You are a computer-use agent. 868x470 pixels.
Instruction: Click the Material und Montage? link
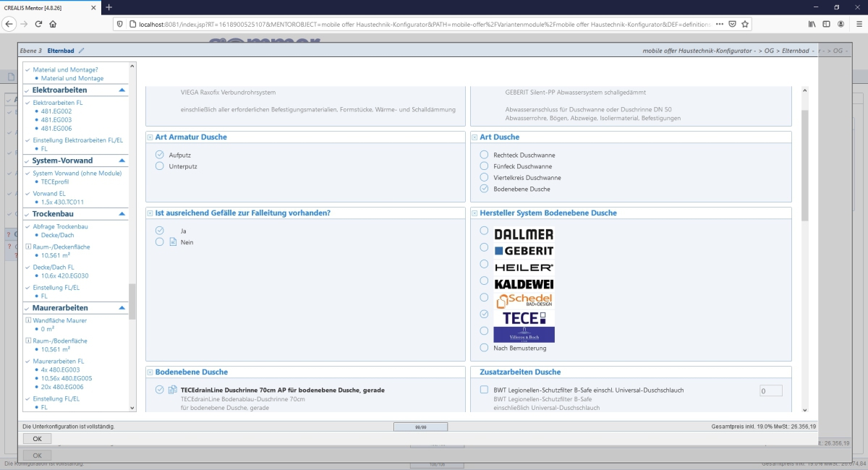click(65, 70)
